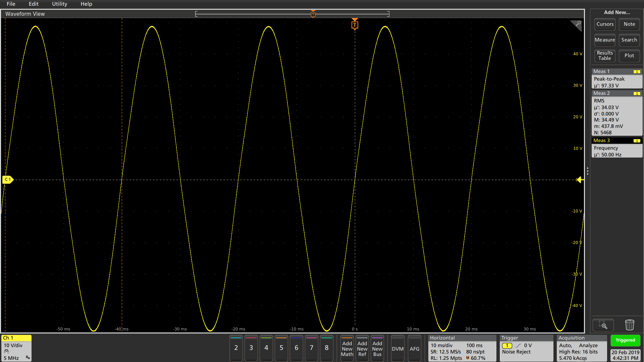Image resolution: width=644 pixels, height=362 pixels.
Task: Click the results bar drag handle dots
Action: coord(588,171)
